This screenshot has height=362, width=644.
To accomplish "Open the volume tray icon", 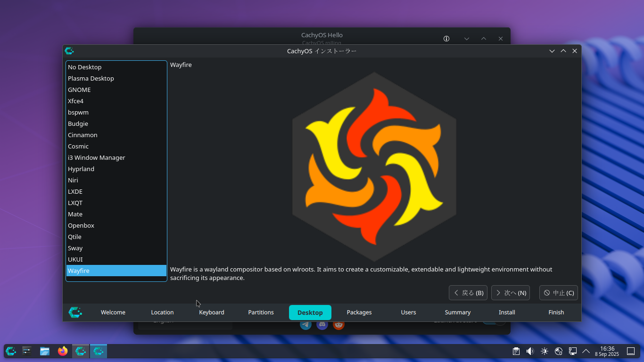I will [530, 351].
